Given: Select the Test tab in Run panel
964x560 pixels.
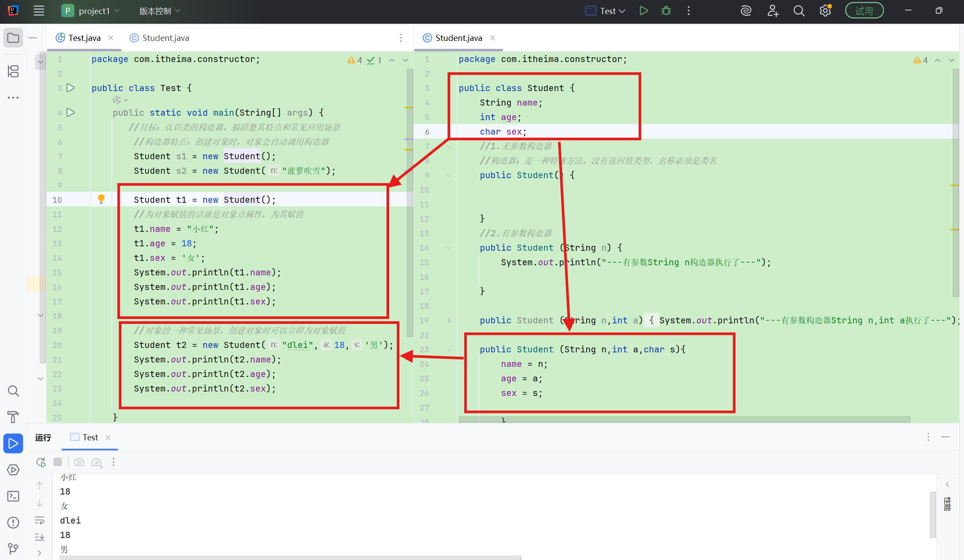Looking at the screenshot, I should 90,437.
